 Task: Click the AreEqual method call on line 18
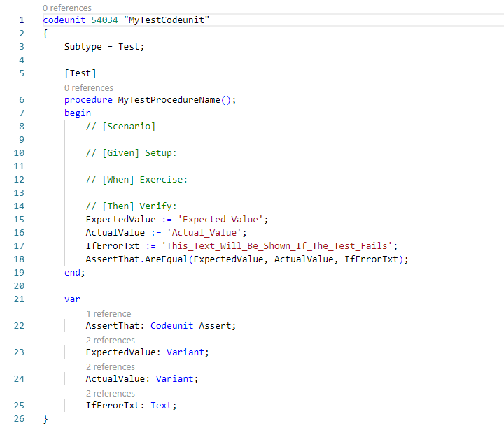coord(166,259)
